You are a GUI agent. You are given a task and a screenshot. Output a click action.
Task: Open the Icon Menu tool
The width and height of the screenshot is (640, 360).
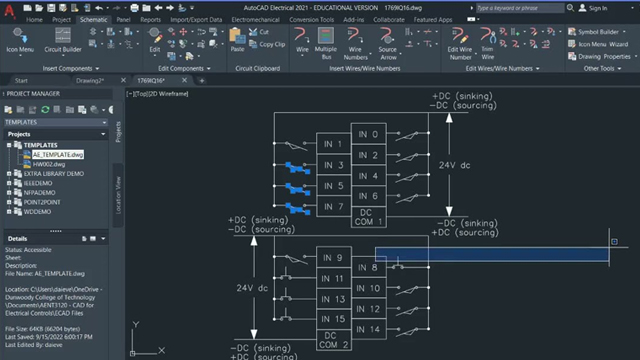pos(20,40)
